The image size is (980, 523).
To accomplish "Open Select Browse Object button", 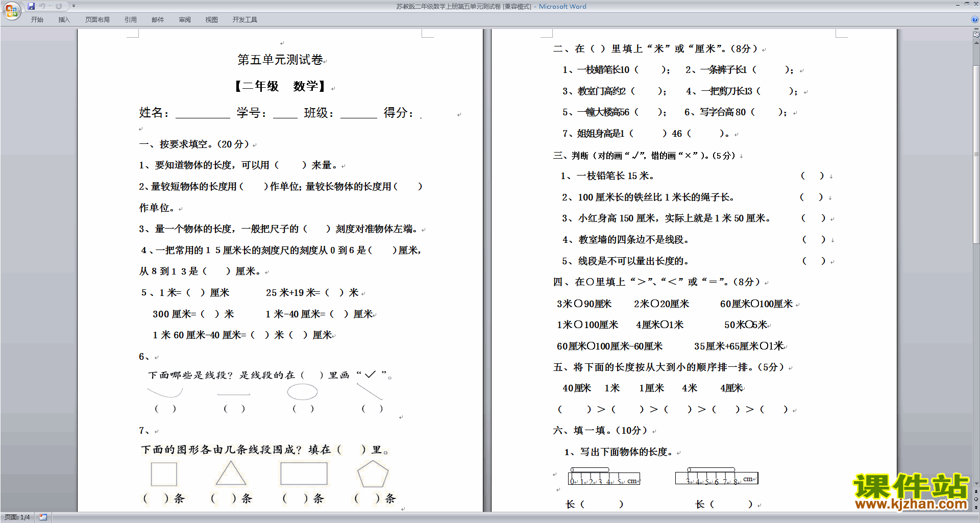I will (x=976, y=499).
